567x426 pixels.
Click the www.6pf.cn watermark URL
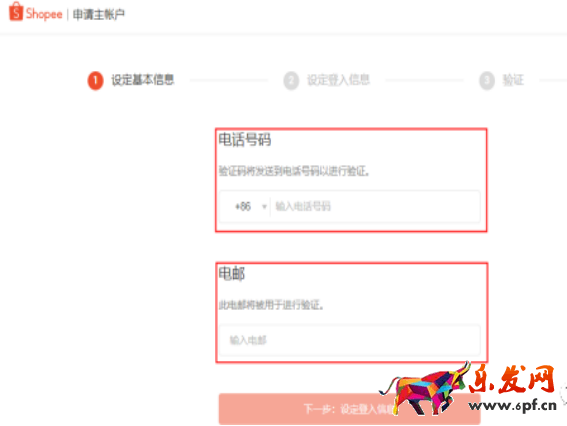tap(512, 405)
